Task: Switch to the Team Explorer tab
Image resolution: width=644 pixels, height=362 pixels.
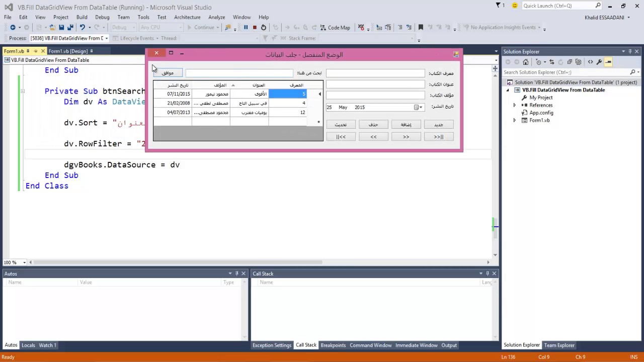Action: pos(559,345)
